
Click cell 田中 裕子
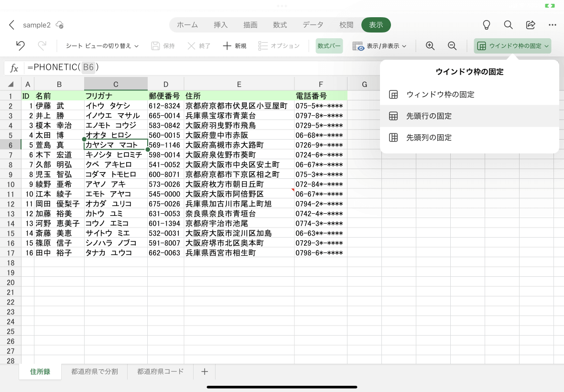[x=59, y=253]
